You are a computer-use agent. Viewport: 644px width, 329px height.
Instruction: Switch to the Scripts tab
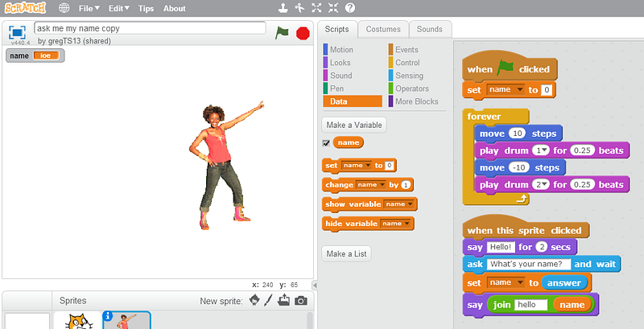click(336, 29)
